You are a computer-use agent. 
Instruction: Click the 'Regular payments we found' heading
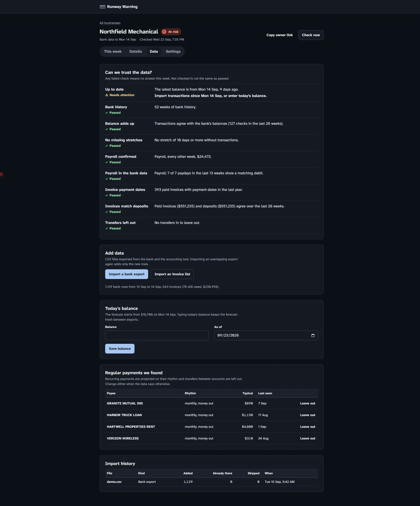point(134,373)
